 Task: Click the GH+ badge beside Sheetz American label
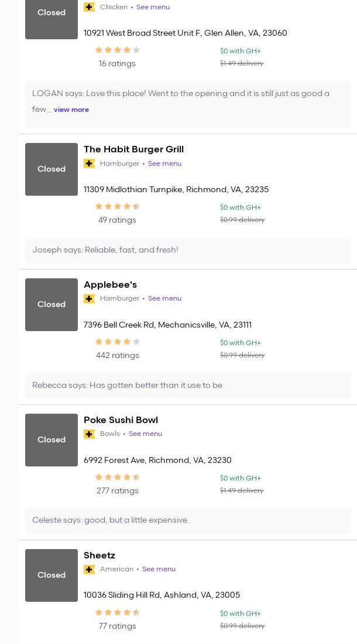pyautogui.click(x=90, y=569)
